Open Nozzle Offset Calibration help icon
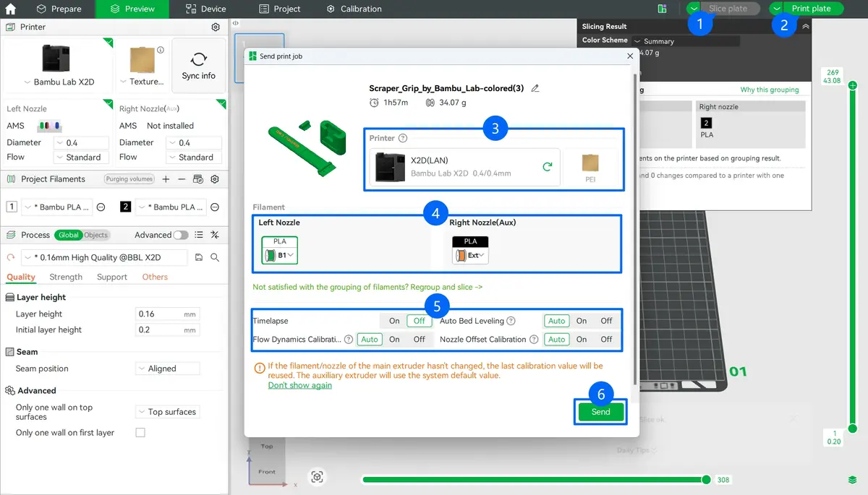This screenshot has height=495, width=868. (533, 339)
